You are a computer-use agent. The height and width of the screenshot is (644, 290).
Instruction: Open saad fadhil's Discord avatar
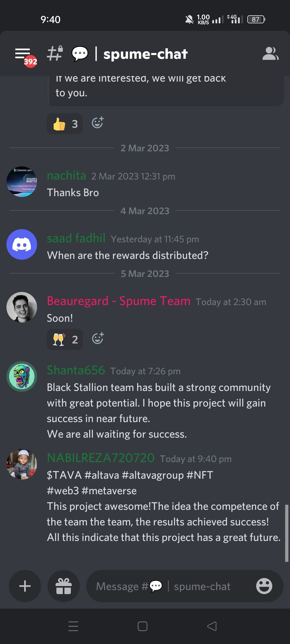[22, 244]
